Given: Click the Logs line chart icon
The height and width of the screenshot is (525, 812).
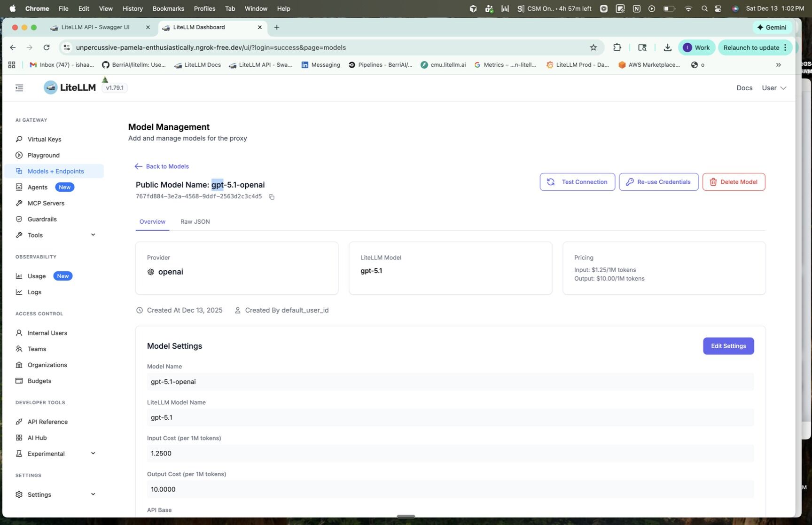Looking at the screenshot, I should point(19,292).
